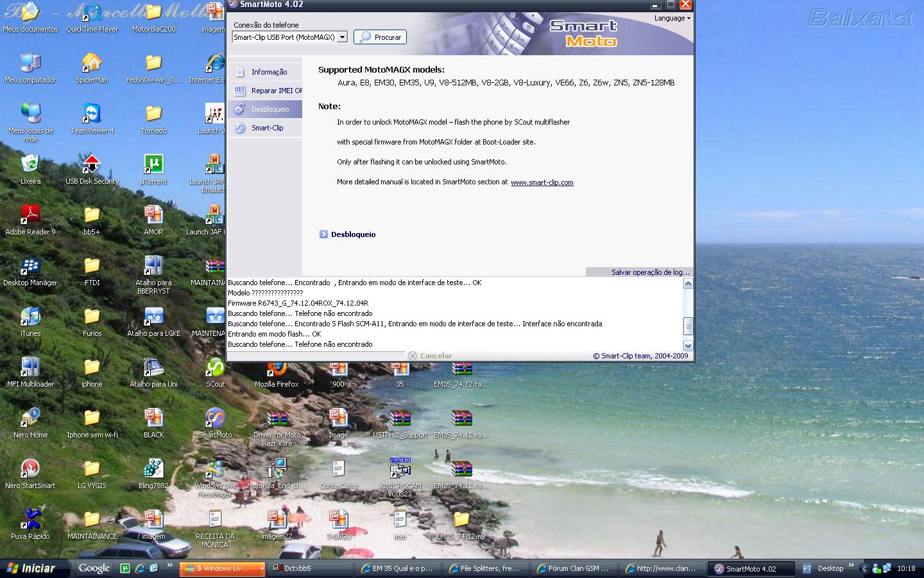924x578 pixels.
Task: Select the TeamViewer 4 icon
Action: 92,119
